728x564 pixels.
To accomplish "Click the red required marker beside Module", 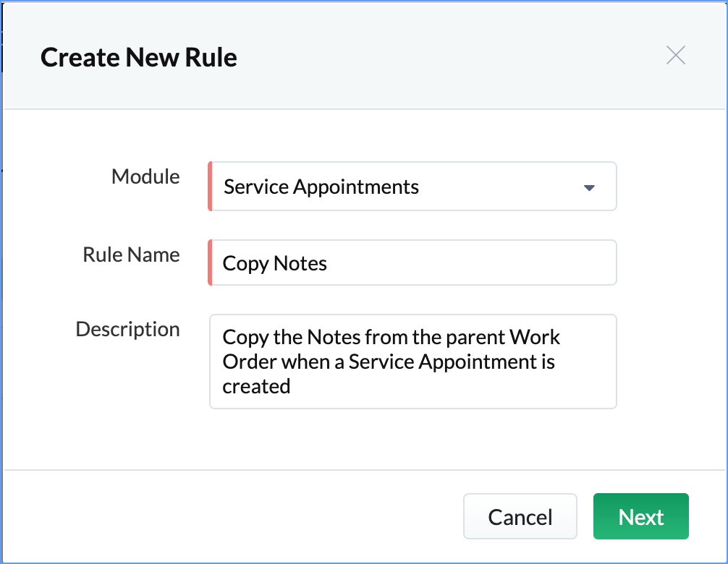I will 210,187.
